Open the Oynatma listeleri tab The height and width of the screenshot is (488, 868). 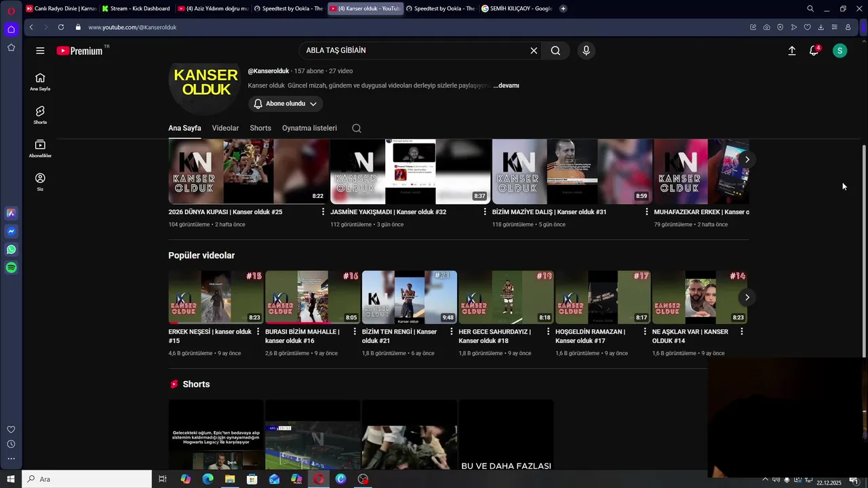click(x=309, y=128)
